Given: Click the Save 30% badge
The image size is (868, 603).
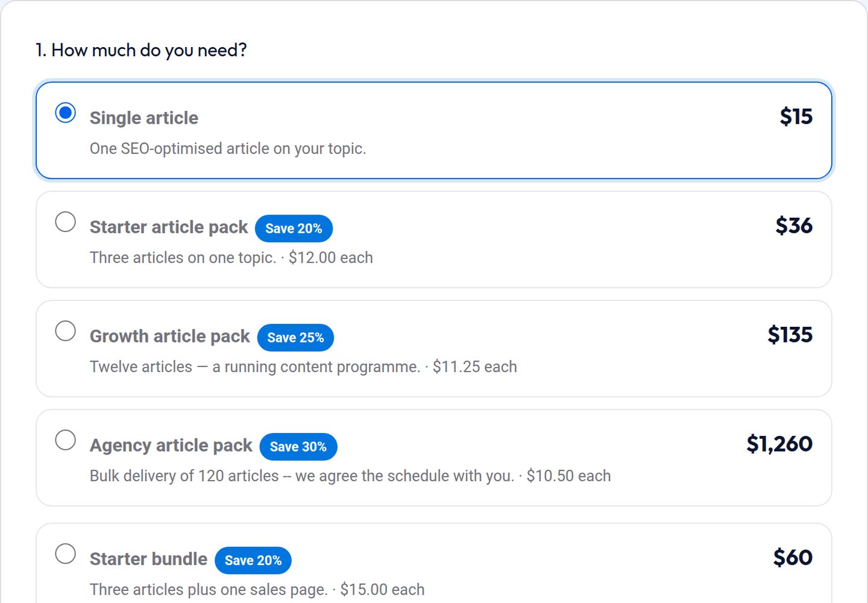Looking at the screenshot, I should tap(298, 447).
